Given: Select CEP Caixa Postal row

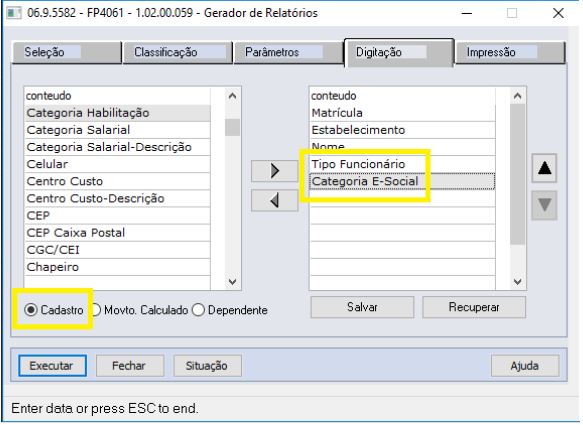Looking at the screenshot, I should [117, 233].
